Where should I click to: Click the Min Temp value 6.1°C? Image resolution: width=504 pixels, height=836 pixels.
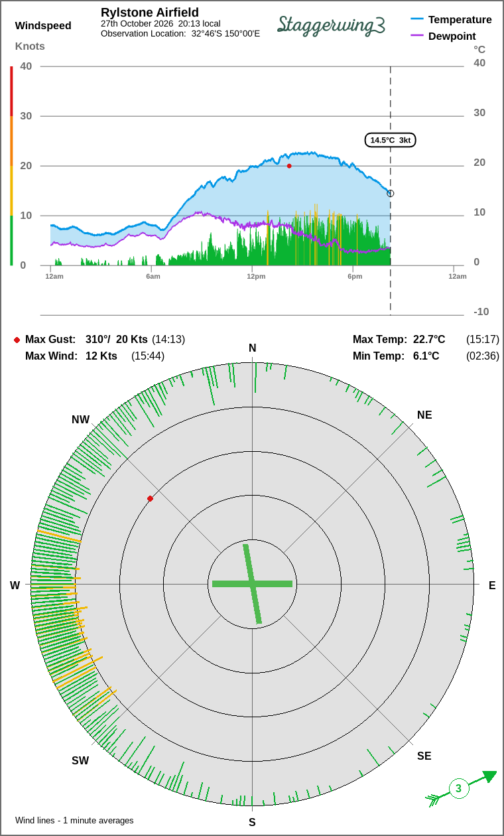(x=426, y=356)
